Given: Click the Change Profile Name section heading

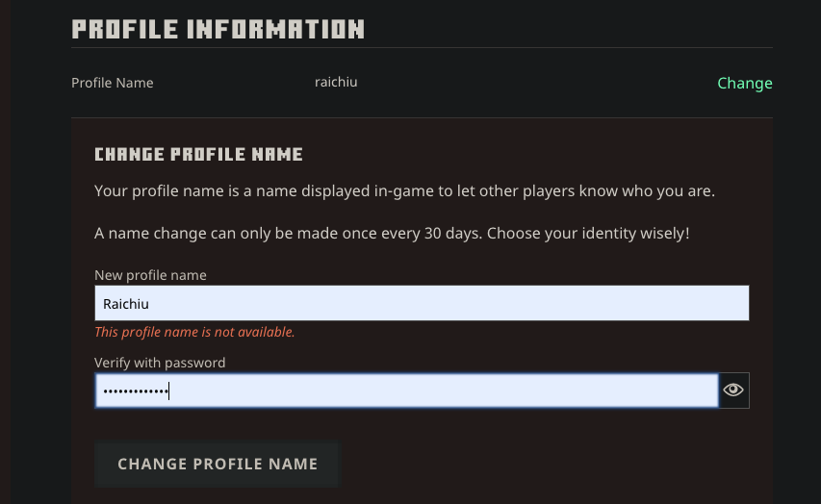Looking at the screenshot, I should click(198, 154).
